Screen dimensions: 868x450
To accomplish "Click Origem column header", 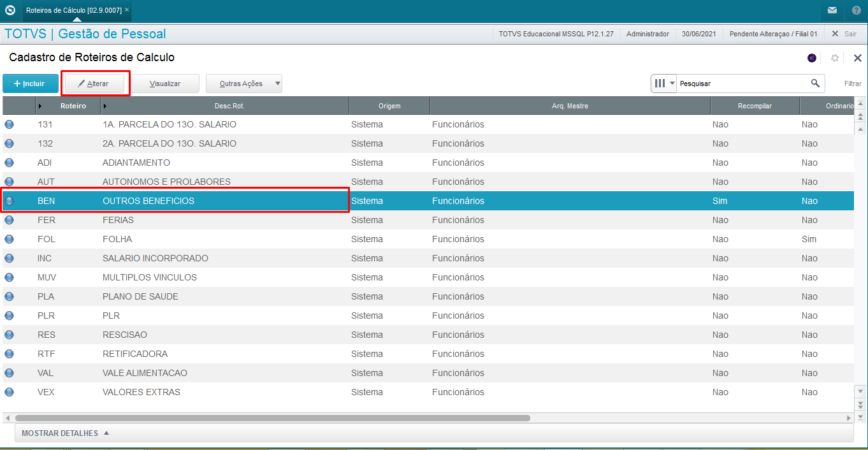I will click(x=389, y=106).
